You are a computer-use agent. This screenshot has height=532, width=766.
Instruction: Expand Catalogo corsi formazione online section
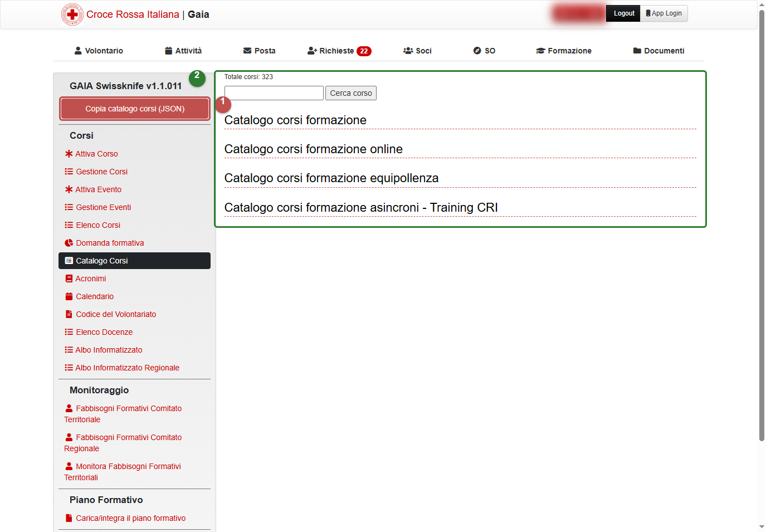point(460,149)
